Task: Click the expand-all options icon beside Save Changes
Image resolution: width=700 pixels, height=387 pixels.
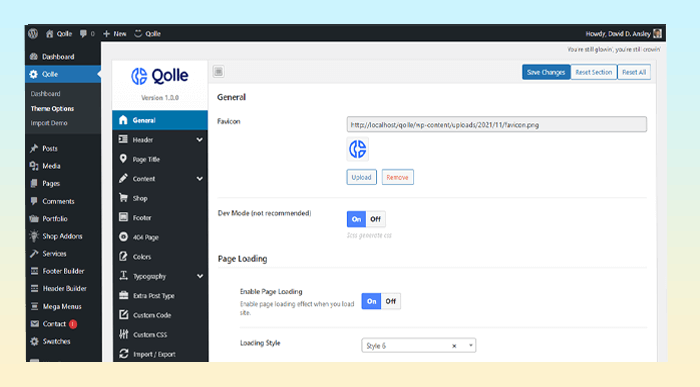Action: coord(218,71)
